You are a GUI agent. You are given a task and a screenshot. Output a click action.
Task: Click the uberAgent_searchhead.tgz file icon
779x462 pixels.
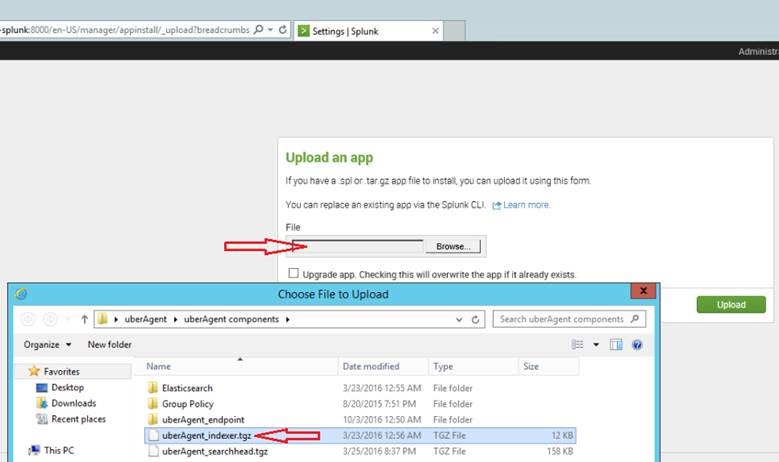(154, 452)
